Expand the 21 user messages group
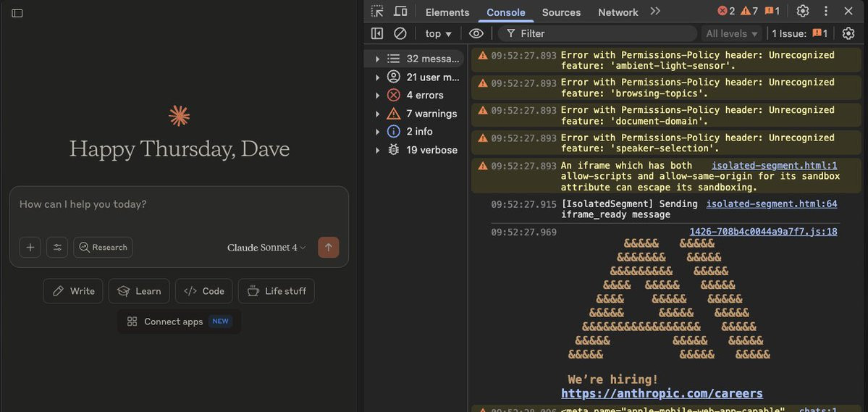The image size is (868, 412). (x=378, y=77)
